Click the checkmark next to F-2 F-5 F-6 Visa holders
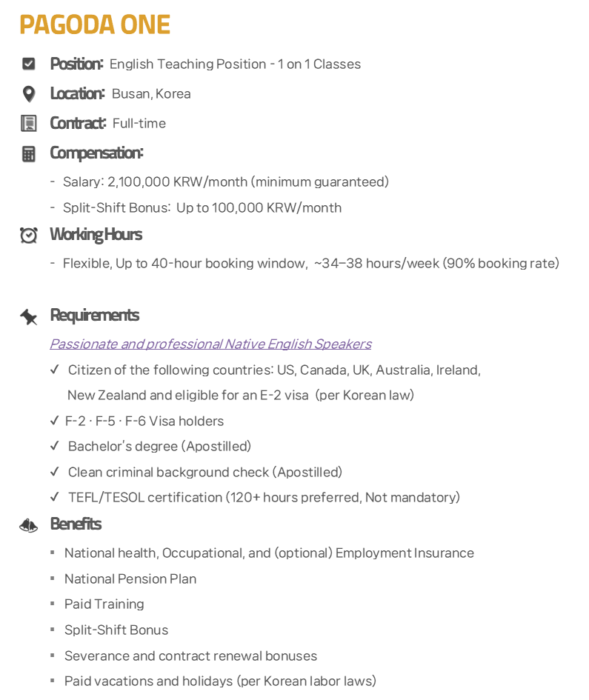Screen dimensions: 589x700 [55, 420]
